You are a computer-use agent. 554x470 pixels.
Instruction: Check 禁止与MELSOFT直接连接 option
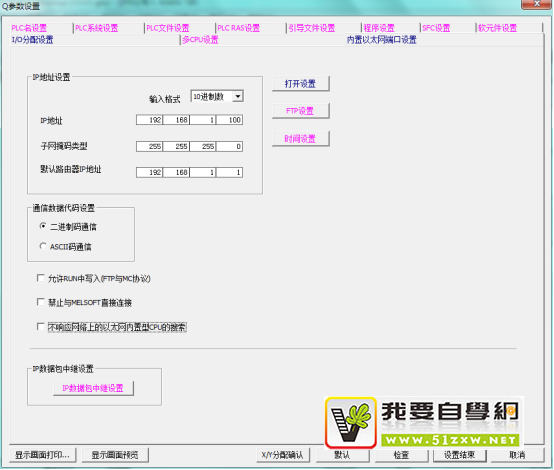click(x=41, y=302)
